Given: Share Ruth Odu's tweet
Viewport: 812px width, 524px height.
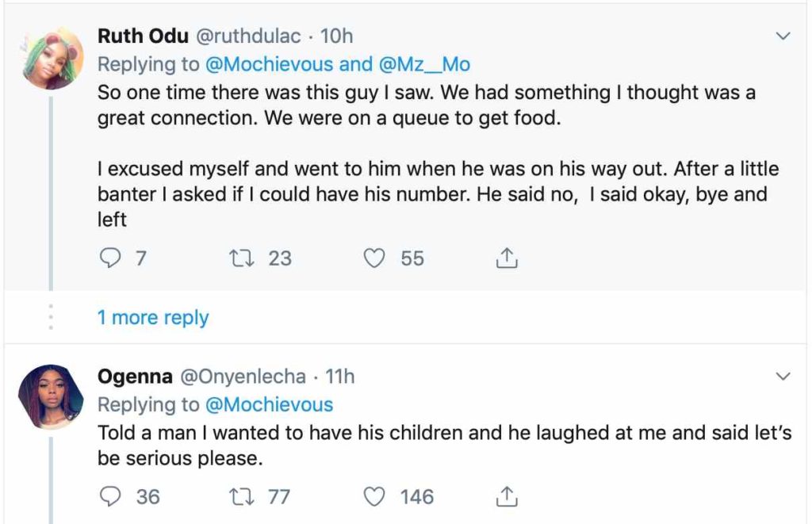Looking at the screenshot, I should point(506,258).
